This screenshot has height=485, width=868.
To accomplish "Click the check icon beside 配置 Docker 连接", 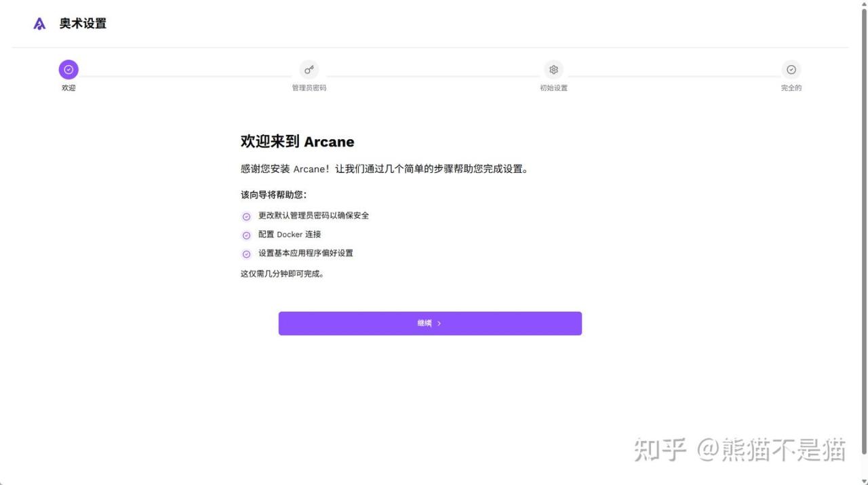I will (x=247, y=235).
